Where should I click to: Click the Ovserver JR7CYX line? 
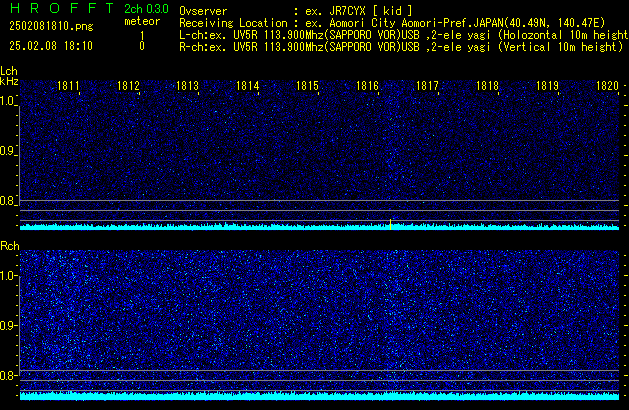coord(296,11)
